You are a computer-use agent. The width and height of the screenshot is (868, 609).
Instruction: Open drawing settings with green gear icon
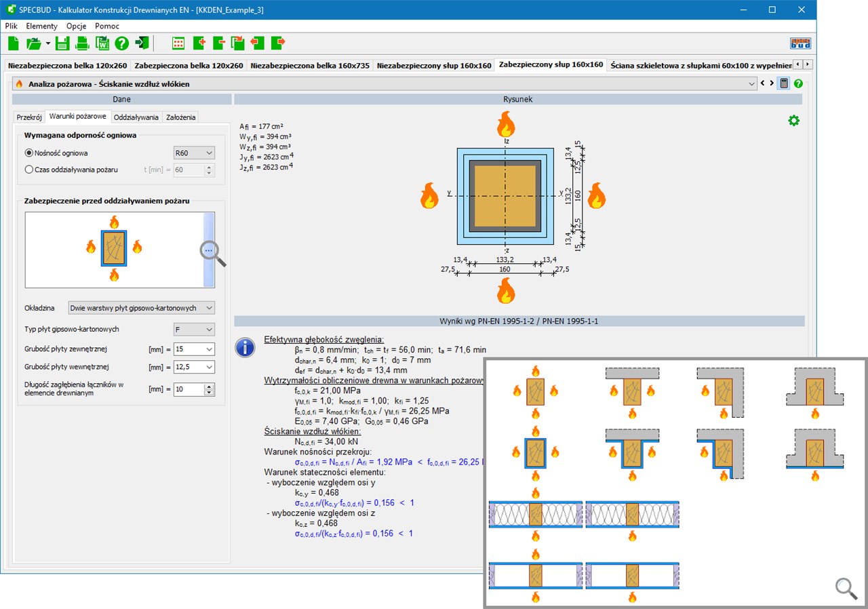(793, 121)
